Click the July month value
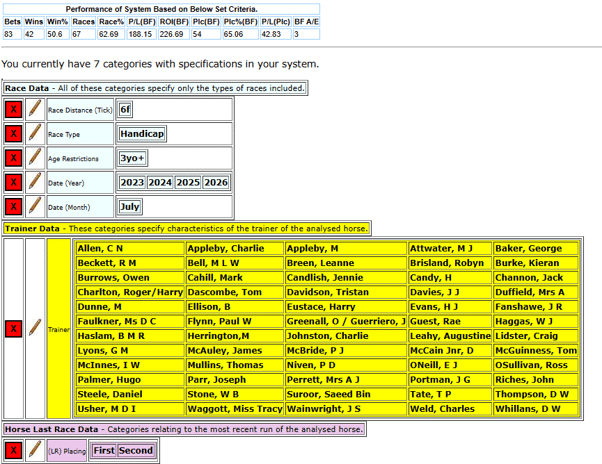 tap(130, 207)
